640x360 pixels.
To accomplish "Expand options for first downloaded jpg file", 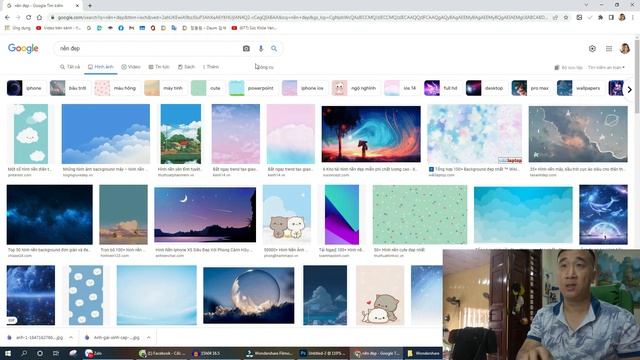I will coord(71,338).
